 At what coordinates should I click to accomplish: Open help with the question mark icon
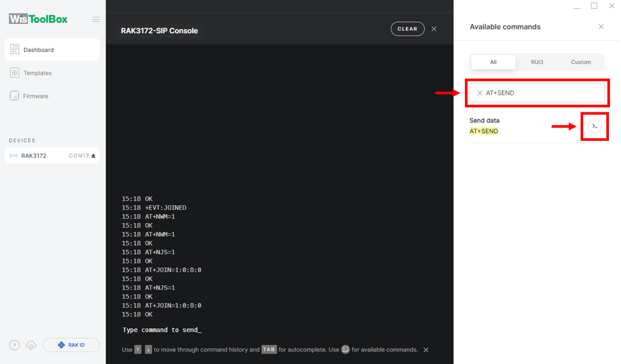15,346
